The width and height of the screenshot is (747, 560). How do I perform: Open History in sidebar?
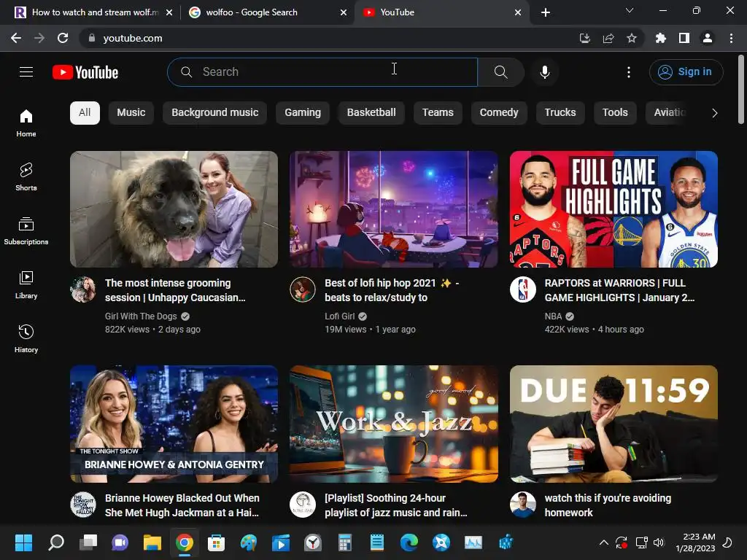coord(26,338)
